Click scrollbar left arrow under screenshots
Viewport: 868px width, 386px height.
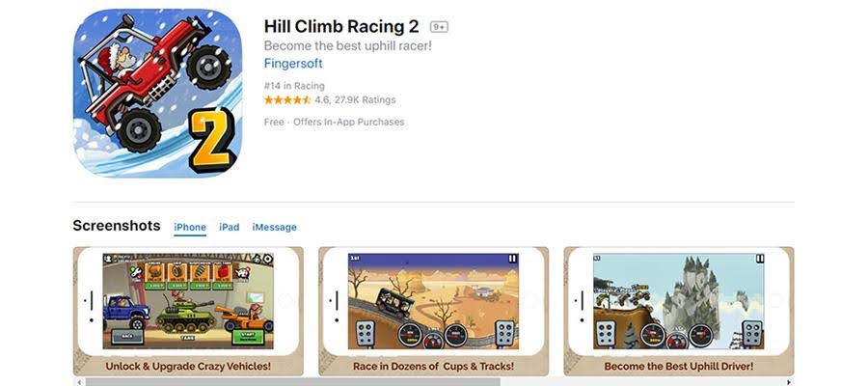point(78,382)
